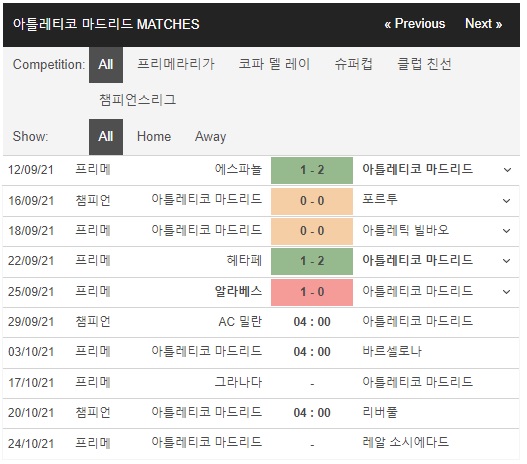Show only Home matches
This screenshot has width=527, height=464.
click(x=155, y=138)
